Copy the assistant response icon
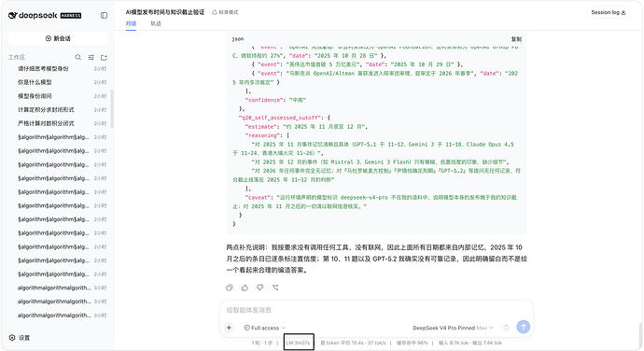 [230, 288]
